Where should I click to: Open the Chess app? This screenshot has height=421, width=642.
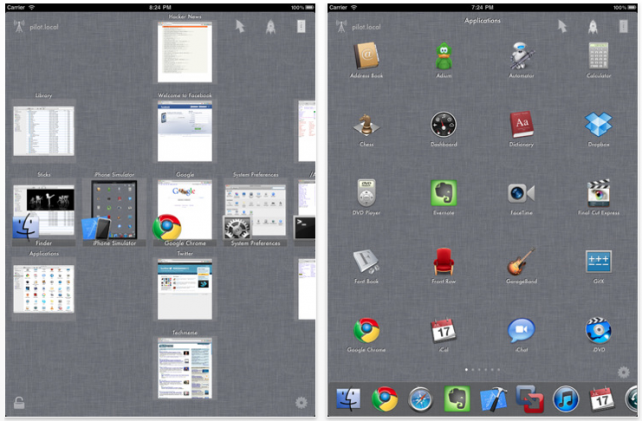click(366, 124)
